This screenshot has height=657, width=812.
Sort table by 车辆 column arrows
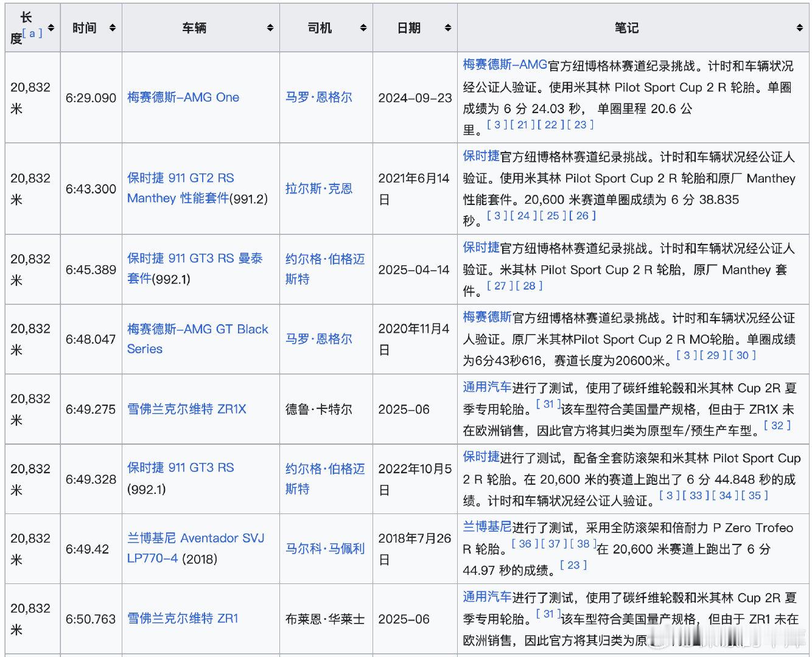click(x=270, y=28)
